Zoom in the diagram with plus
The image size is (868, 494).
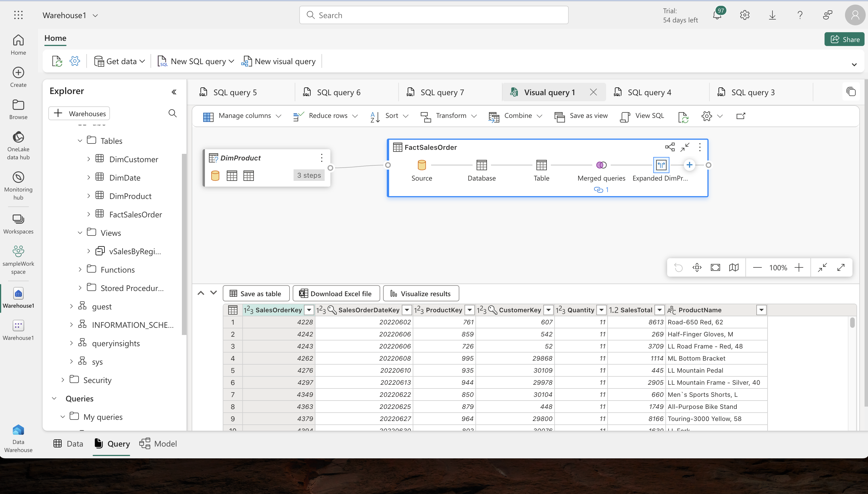coord(799,267)
